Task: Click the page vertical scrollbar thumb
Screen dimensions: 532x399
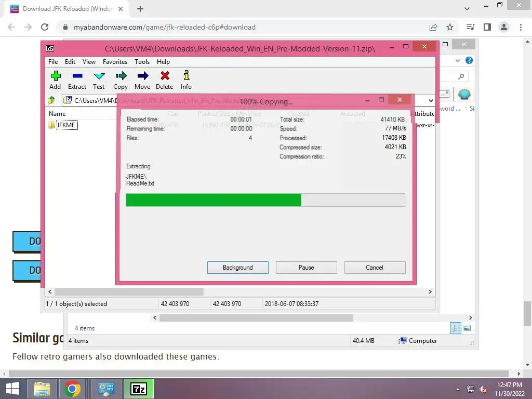Action: (528, 314)
